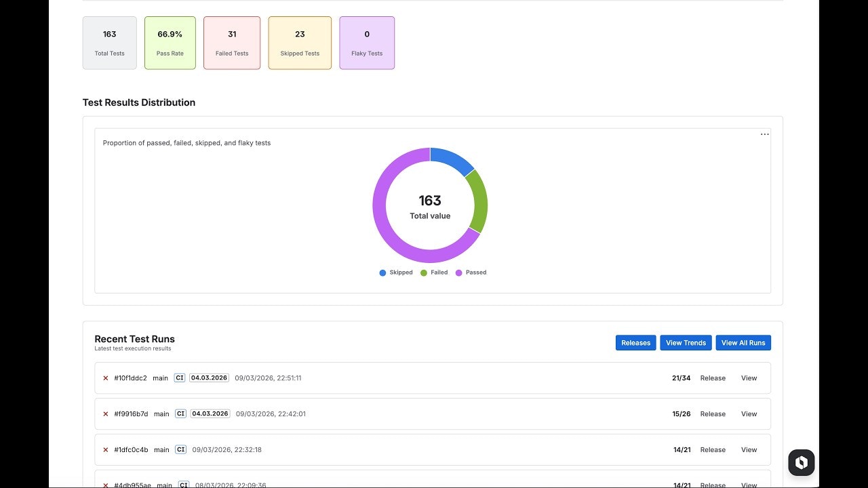Select the Skipped Tests 23 card
This screenshot has height=488, width=868.
tap(300, 43)
